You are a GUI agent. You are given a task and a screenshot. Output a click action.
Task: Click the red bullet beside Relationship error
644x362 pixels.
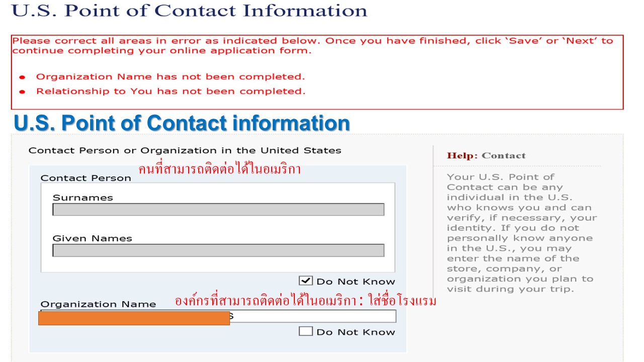coord(22,92)
